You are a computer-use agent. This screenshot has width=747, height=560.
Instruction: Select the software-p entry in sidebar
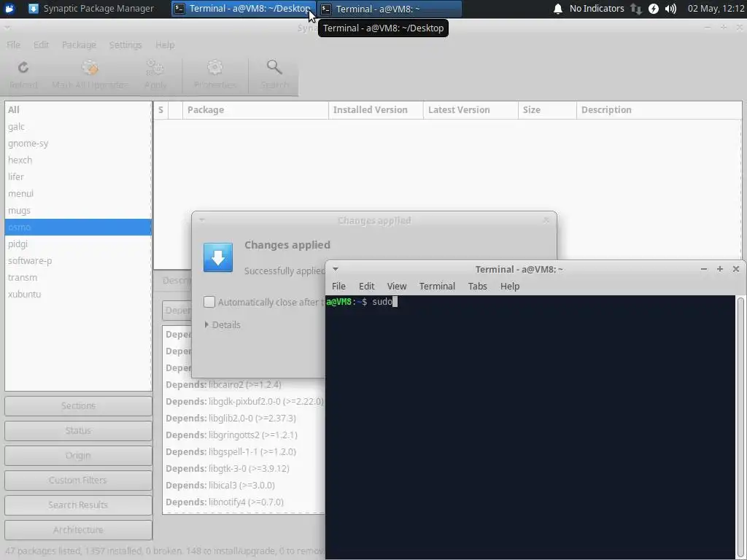click(78, 260)
